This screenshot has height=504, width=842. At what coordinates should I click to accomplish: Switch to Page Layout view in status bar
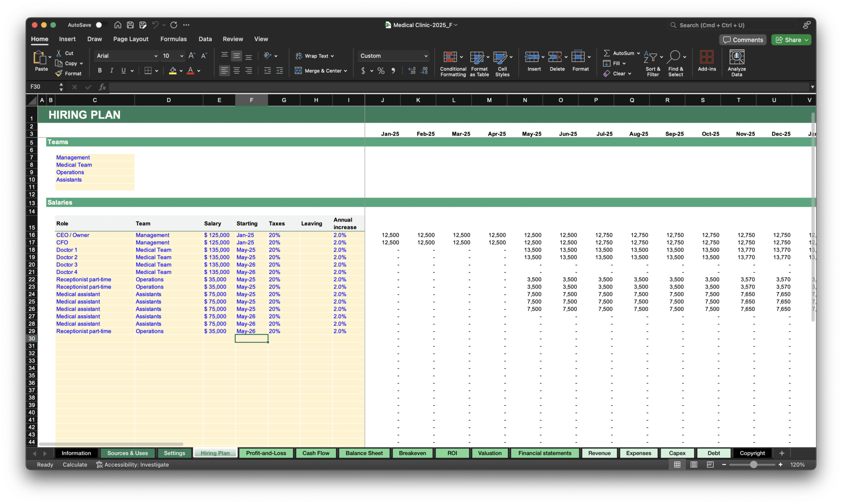694,465
